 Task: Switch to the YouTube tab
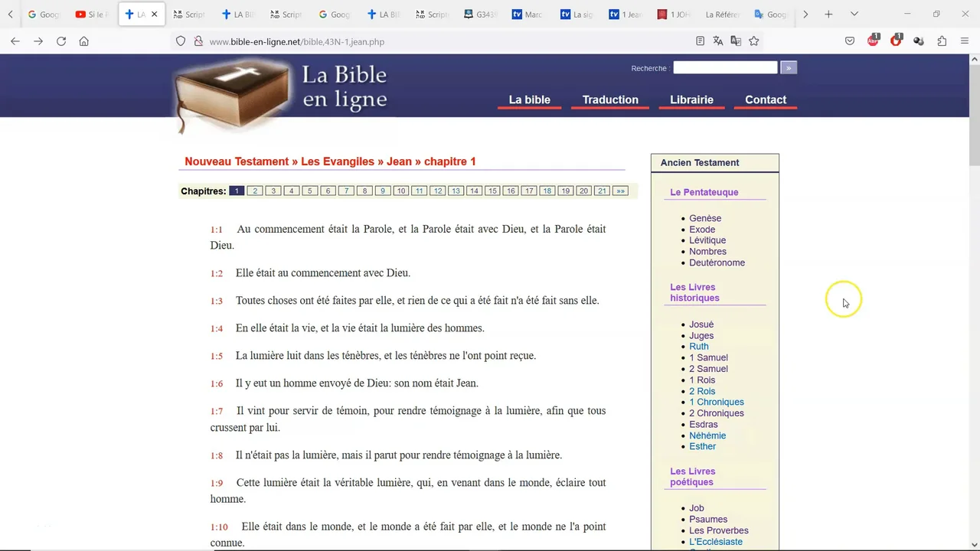tap(92, 15)
